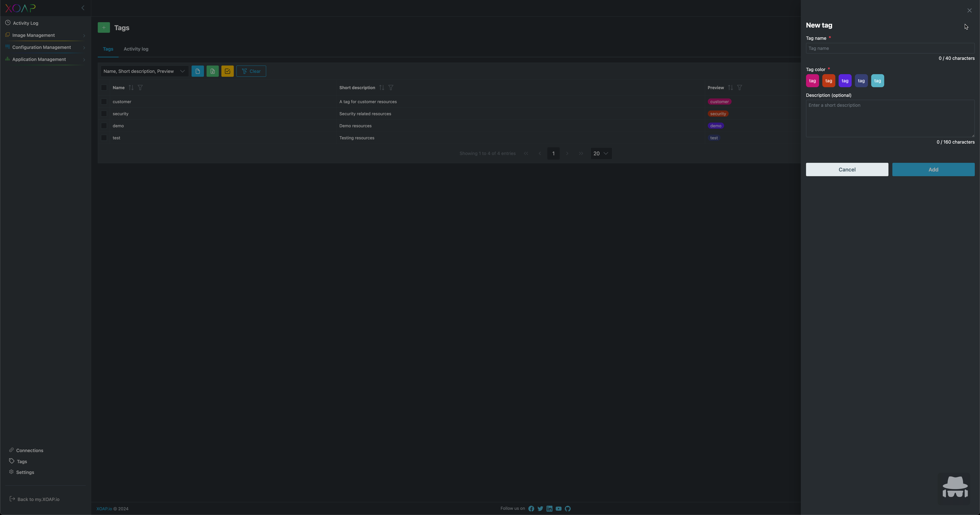This screenshot has width=980, height=515.
Task: Collapse the sidebar with the chevron
Action: coord(83,8)
